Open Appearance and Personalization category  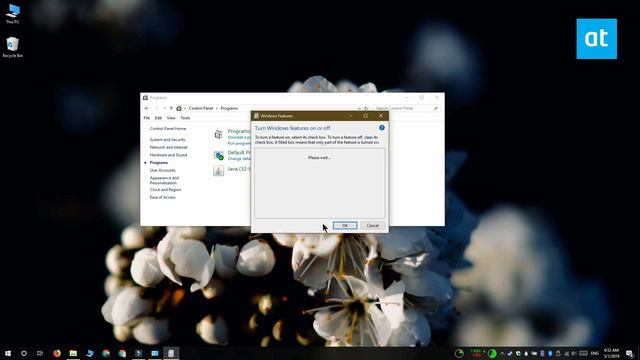(164, 180)
